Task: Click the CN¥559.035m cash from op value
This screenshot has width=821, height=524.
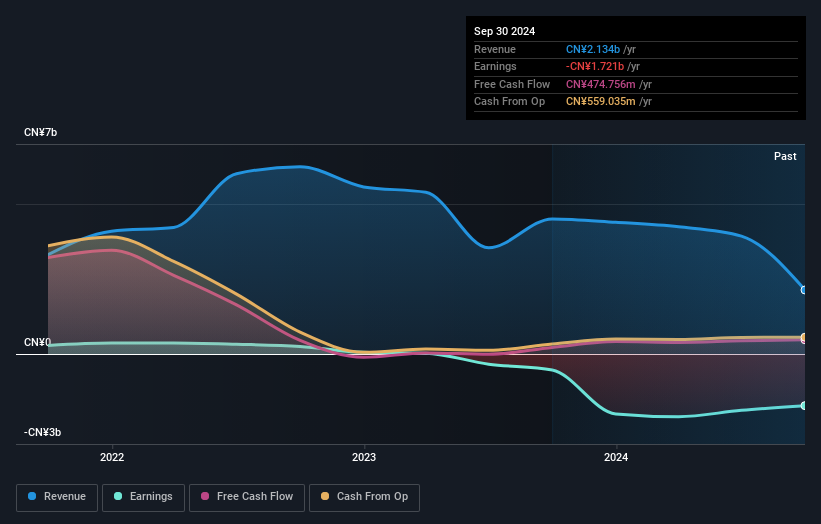Action: pos(601,102)
